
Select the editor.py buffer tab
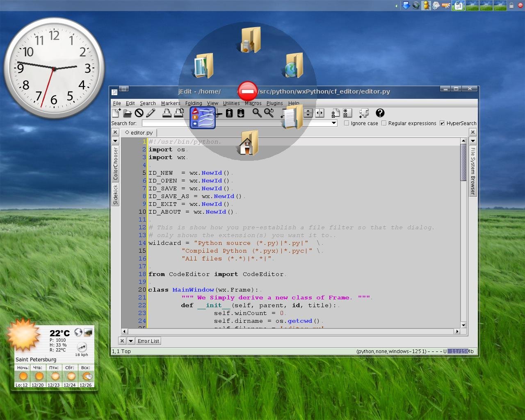[x=139, y=132]
